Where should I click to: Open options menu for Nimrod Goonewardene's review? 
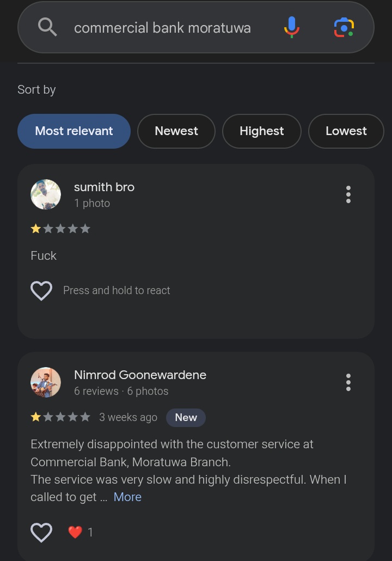348,382
